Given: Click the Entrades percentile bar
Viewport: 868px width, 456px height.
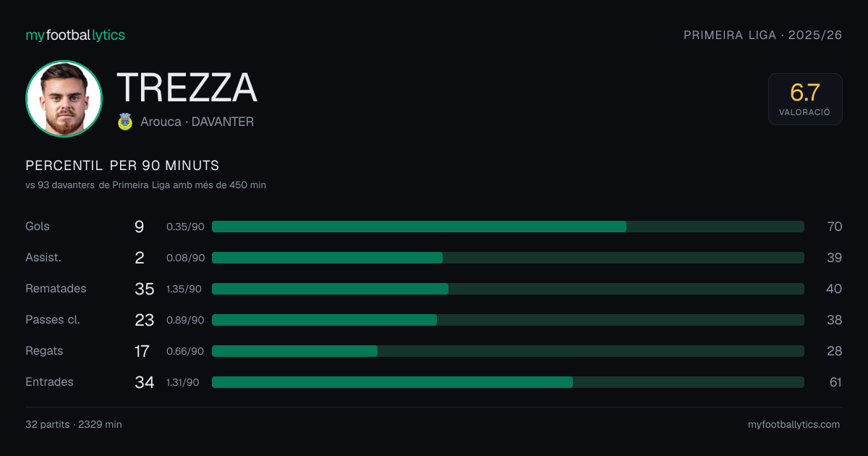Looking at the screenshot, I should click(508, 382).
